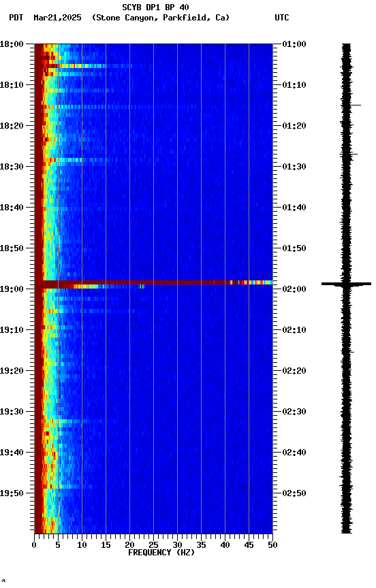The width and height of the screenshot is (376, 588).
Task: Click the cyan spot near 22 Hz at 19:00
Action: [x=142, y=287]
